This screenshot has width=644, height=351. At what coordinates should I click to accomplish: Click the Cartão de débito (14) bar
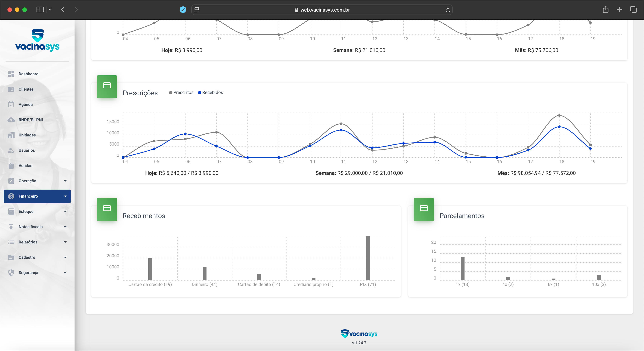coord(259,277)
